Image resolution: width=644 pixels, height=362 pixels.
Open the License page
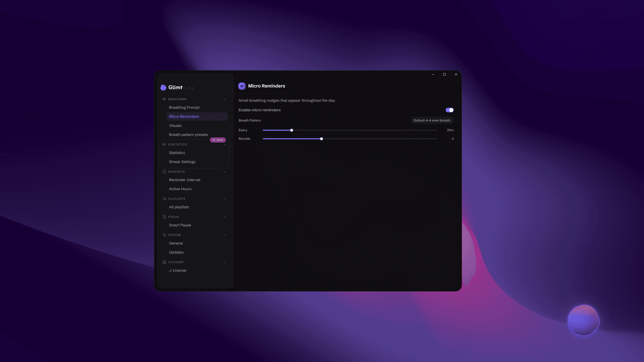197,270
